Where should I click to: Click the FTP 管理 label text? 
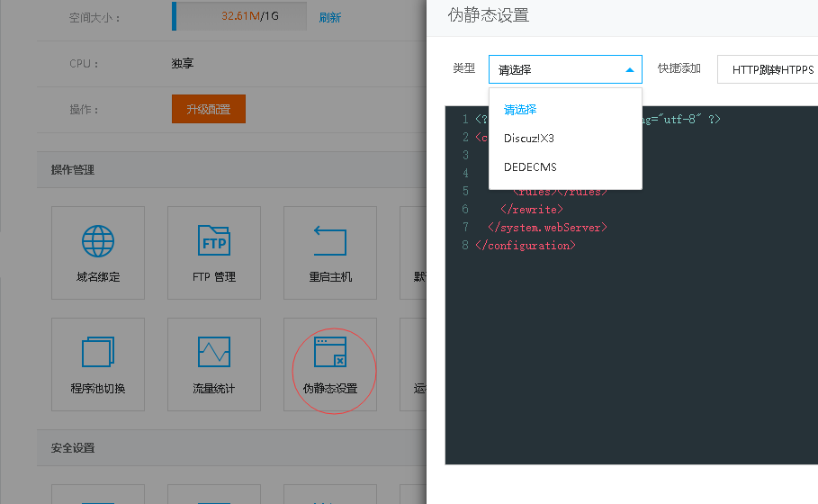tap(214, 277)
